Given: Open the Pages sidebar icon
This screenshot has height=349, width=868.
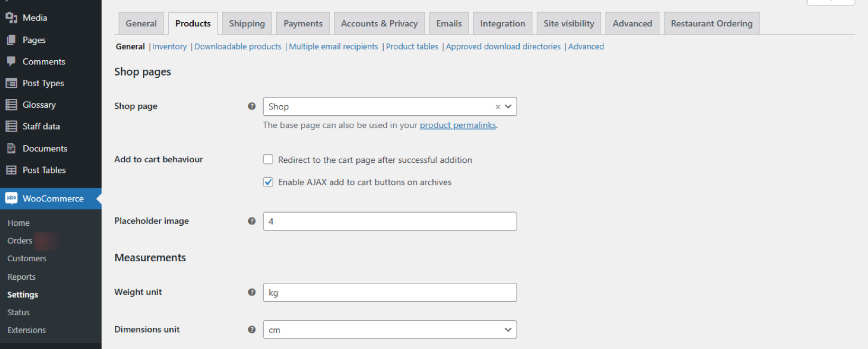Looking at the screenshot, I should tap(12, 40).
